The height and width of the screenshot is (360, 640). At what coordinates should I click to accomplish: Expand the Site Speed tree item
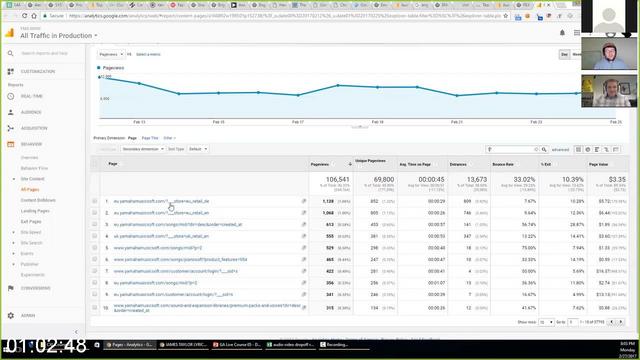(14, 232)
